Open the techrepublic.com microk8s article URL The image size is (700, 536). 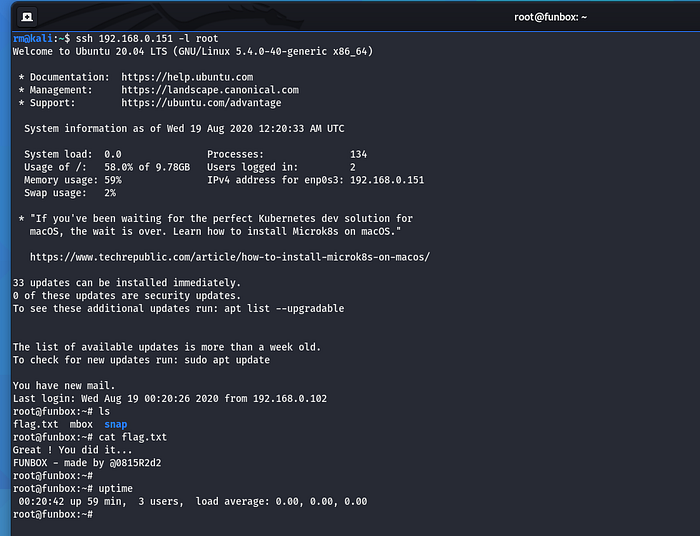coord(230,257)
